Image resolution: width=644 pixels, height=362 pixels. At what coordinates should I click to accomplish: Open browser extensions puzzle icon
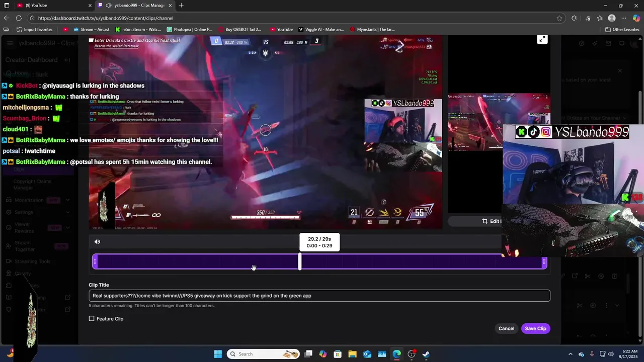pos(574,18)
